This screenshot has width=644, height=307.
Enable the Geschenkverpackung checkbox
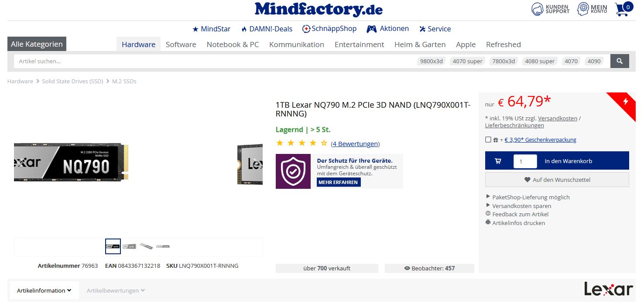[x=488, y=140]
